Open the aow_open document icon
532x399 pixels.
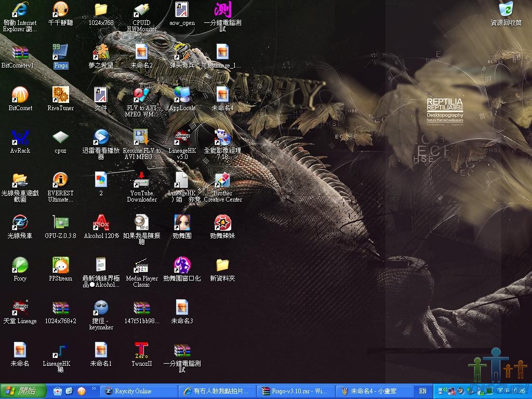(x=182, y=9)
